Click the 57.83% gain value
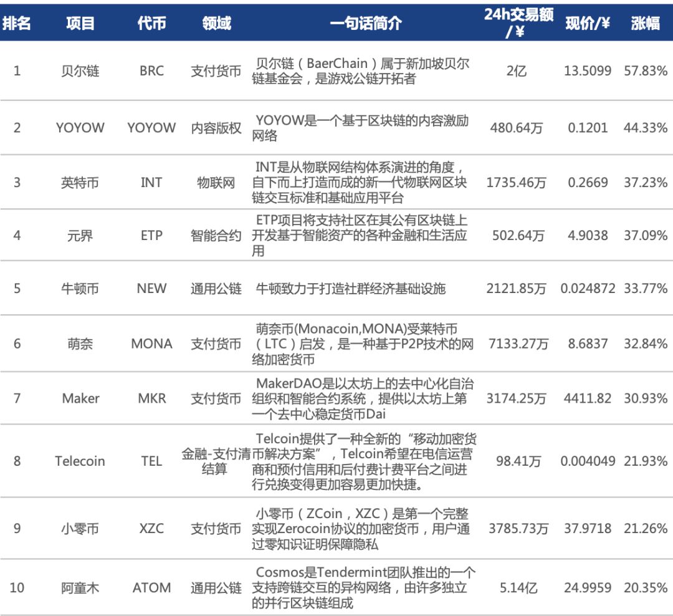The height and width of the screenshot is (616, 673). (x=646, y=70)
